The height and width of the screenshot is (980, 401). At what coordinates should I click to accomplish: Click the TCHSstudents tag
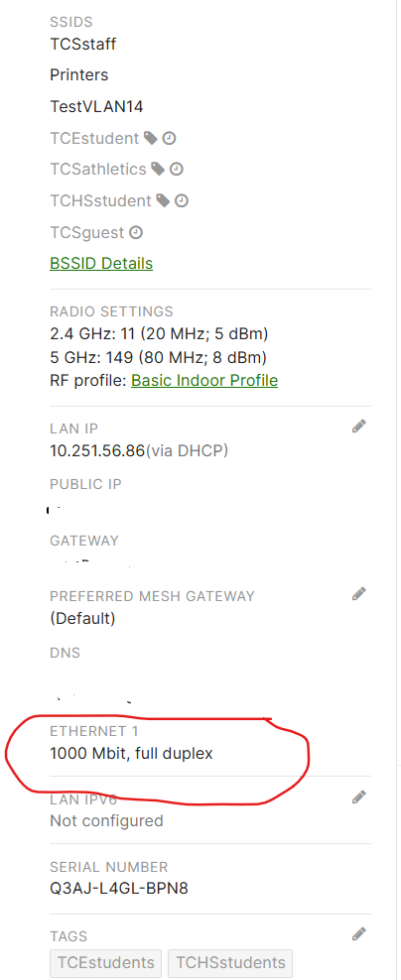pos(230,962)
